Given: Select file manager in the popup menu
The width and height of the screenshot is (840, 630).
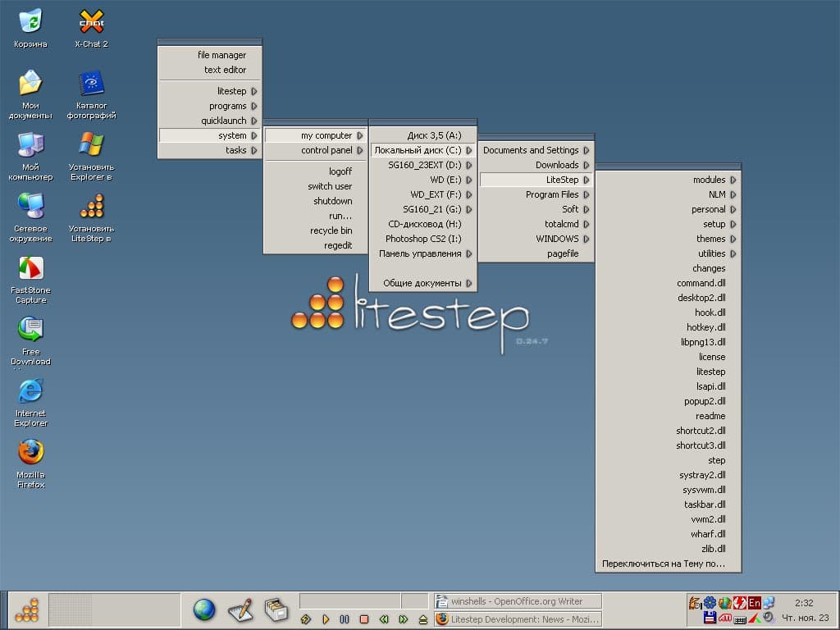Looking at the screenshot, I should [x=209, y=55].
